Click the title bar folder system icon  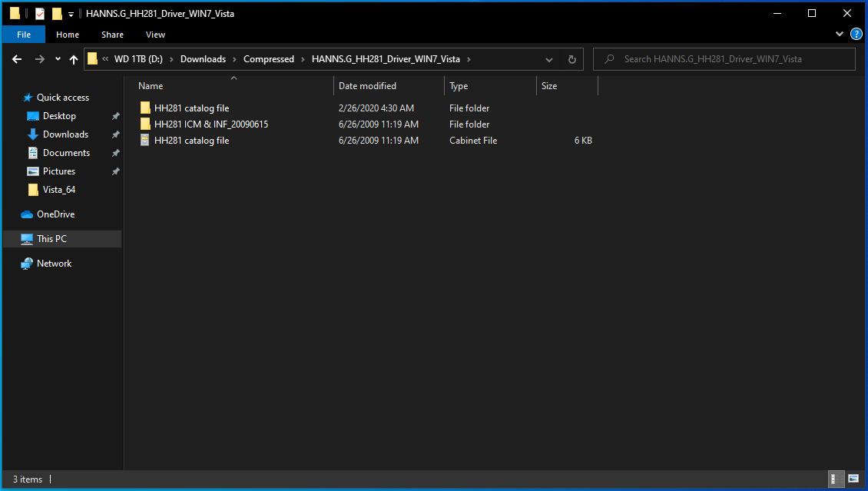pyautogui.click(x=15, y=13)
